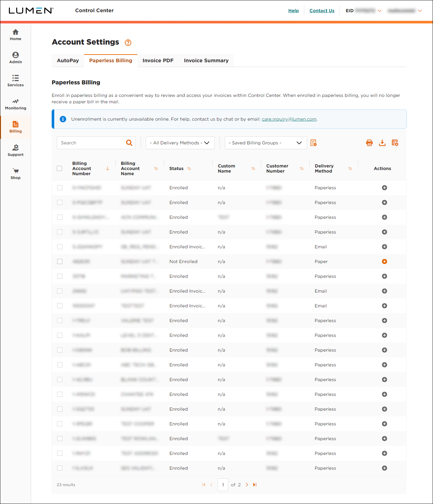Viewport: 433px width, 504px height.
Task: Open the table column settings icon
Action: pos(395,143)
